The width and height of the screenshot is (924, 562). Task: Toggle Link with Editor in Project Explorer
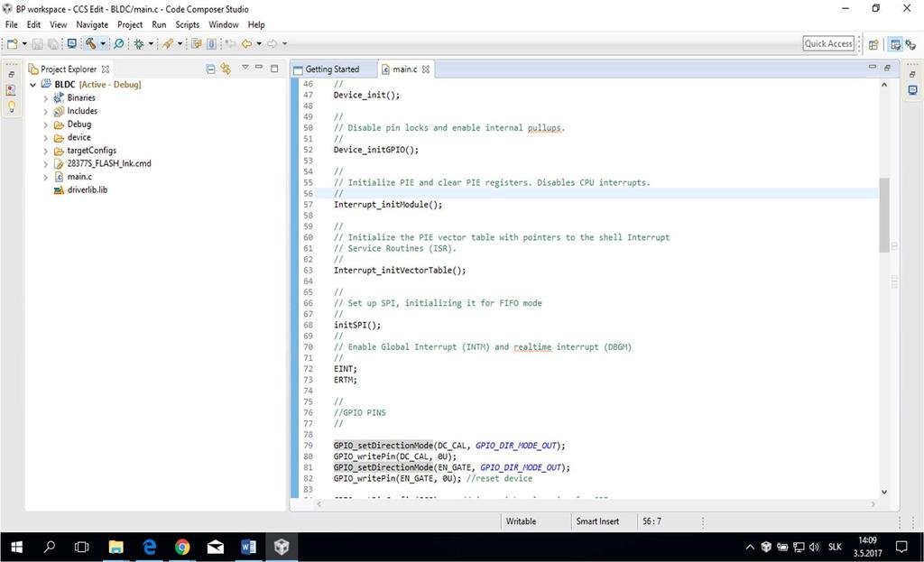coord(226,69)
